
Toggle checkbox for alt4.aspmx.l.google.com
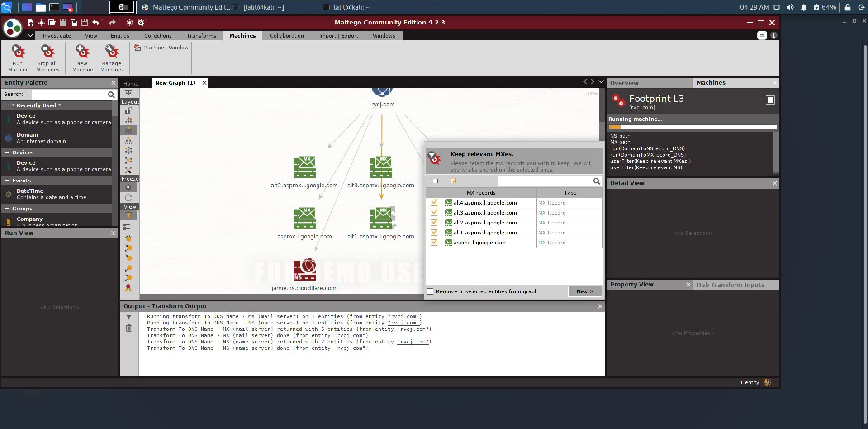pyautogui.click(x=434, y=203)
